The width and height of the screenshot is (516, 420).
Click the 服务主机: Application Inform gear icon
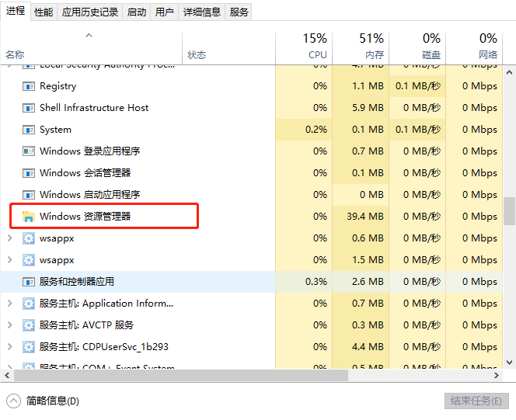29,304
